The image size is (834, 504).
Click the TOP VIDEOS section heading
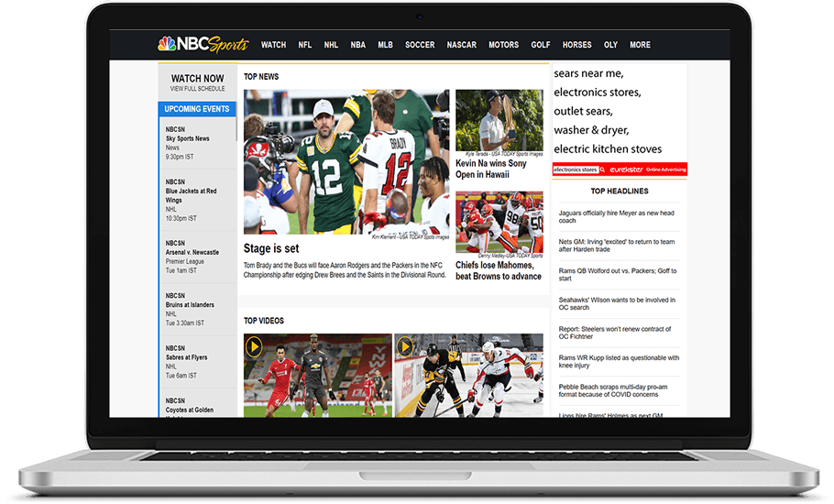(264, 321)
